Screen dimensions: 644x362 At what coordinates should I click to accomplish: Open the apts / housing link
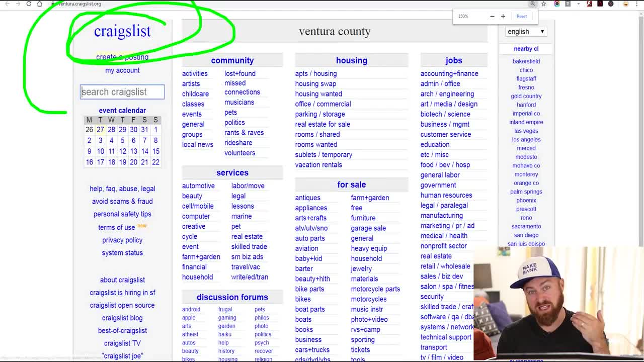[x=316, y=73]
